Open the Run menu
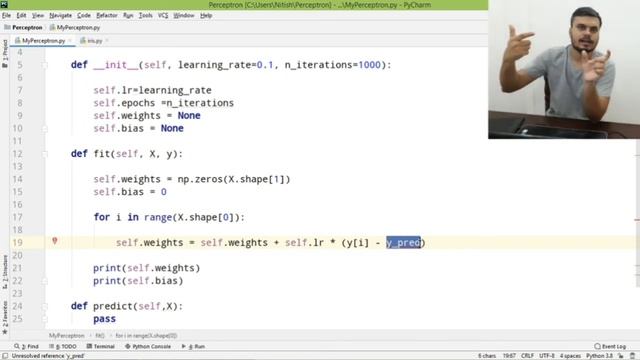The height and width of the screenshot is (360, 640). pos(128,16)
